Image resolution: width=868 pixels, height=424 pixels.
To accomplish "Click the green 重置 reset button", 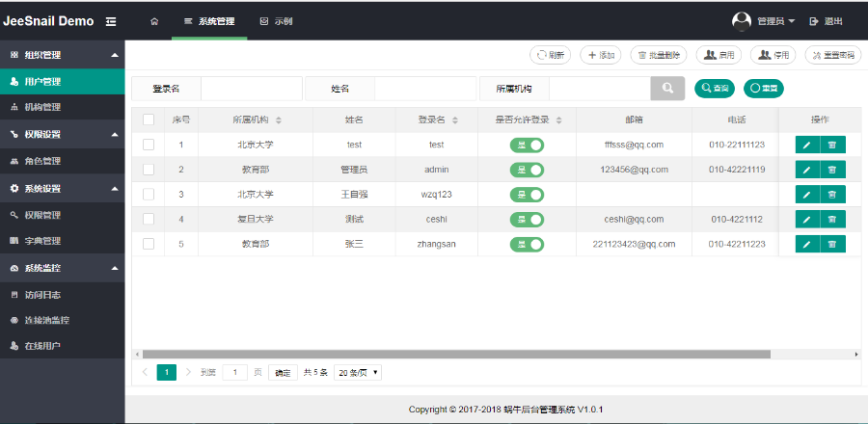I will point(764,88).
